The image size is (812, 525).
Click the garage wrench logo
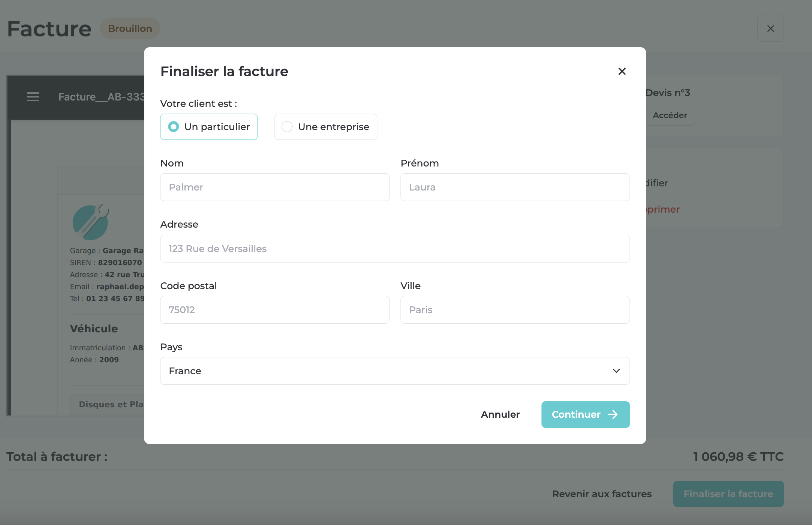pos(90,222)
